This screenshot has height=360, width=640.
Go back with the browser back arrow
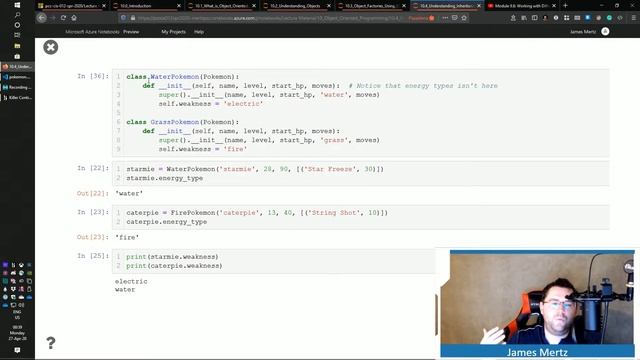[42, 18]
